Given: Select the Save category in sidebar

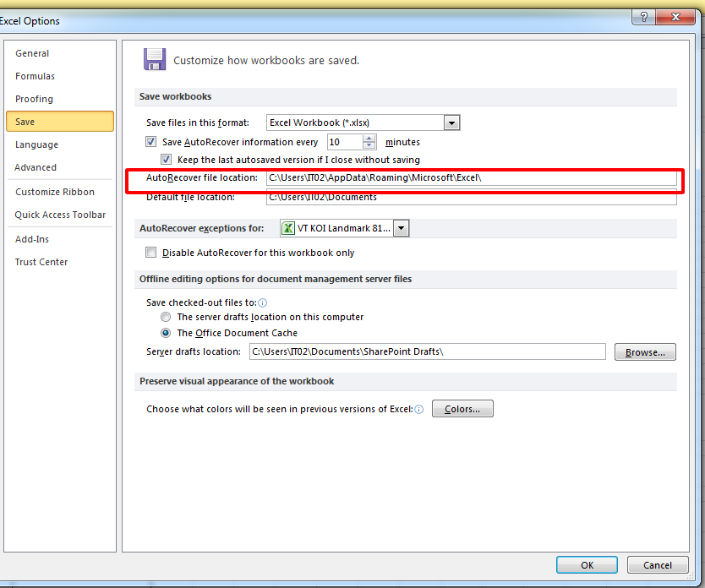Looking at the screenshot, I should 60,122.
